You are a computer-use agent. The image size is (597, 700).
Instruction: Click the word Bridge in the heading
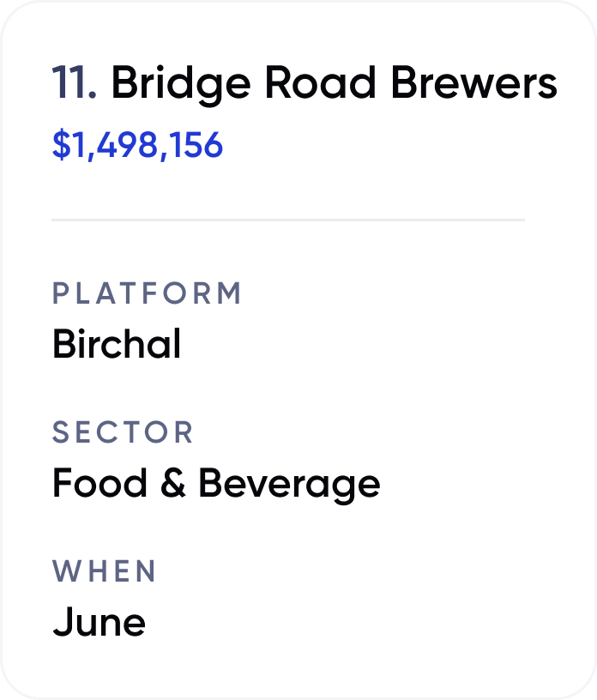[x=181, y=85]
